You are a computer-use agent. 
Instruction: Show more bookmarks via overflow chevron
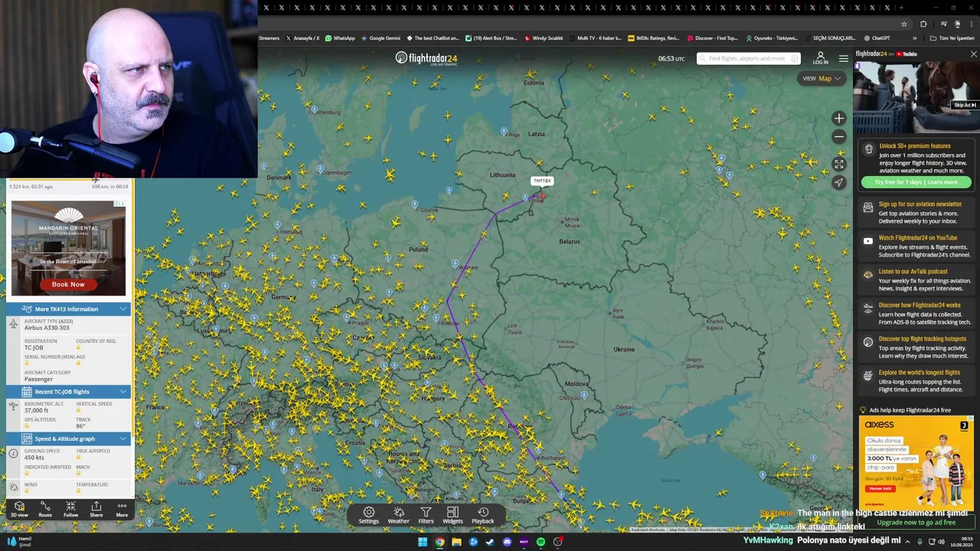pos(916,37)
